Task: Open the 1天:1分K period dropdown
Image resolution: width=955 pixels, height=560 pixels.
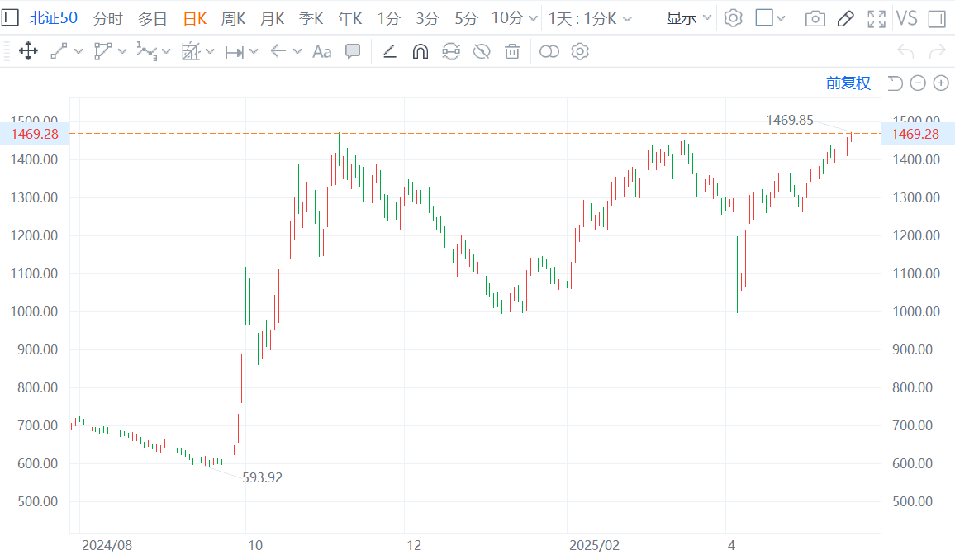Action: coord(590,18)
